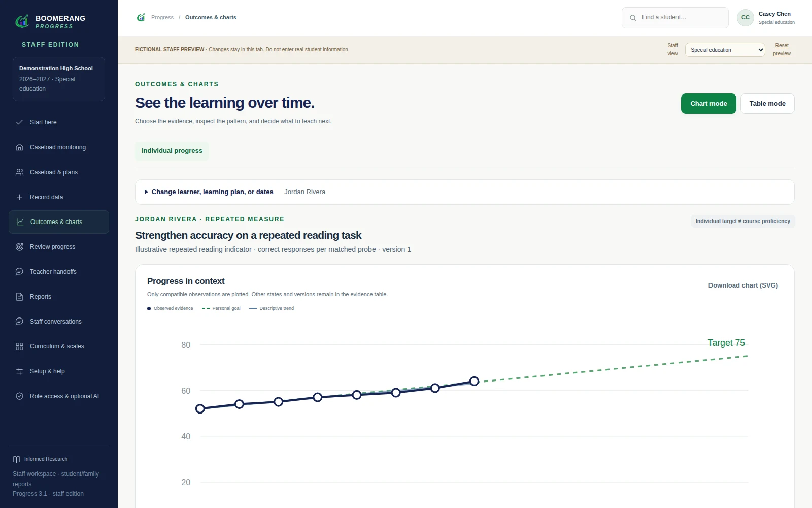
Task: Click the Progress in context heading
Action: pos(186,281)
